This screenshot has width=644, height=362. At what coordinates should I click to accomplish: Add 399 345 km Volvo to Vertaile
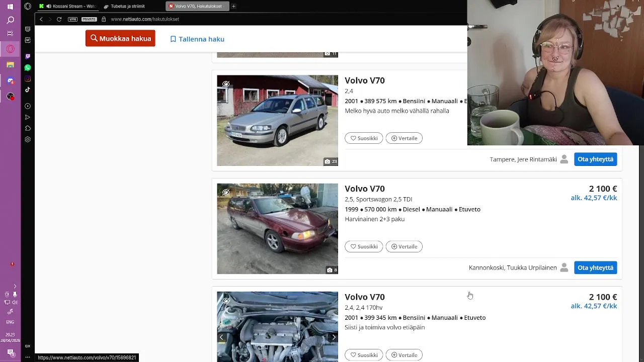(404, 355)
